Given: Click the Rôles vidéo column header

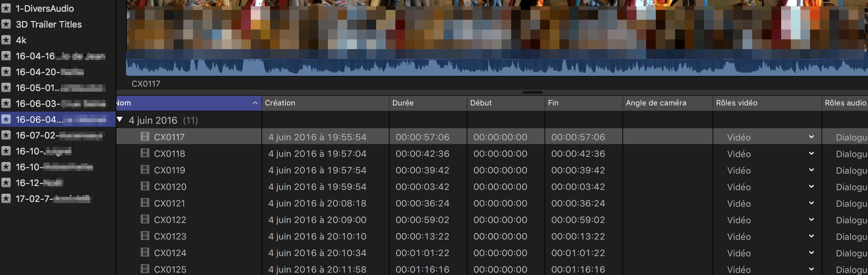Looking at the screenshot, I should pyautogui.click(x=767, y=103).
